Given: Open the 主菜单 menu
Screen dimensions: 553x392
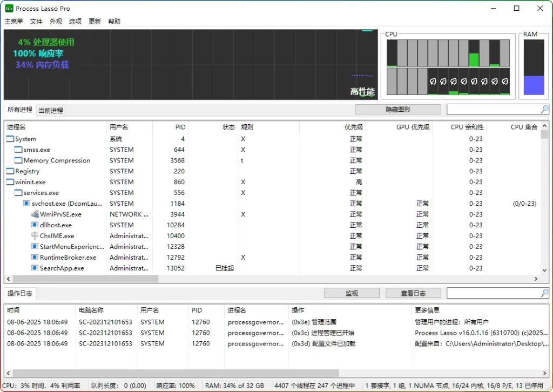Looking at the screenshot, I should pyautogui.click(x=14, y=21).
